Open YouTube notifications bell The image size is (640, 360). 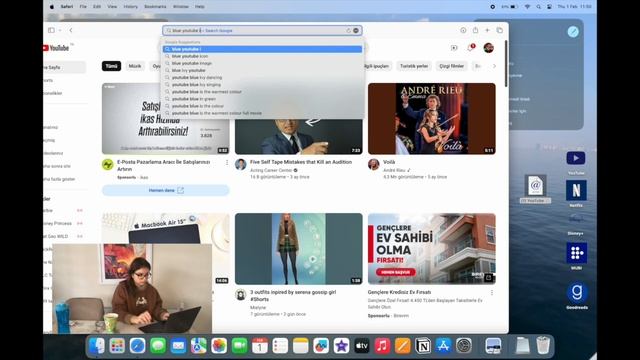tap(471, 48)
